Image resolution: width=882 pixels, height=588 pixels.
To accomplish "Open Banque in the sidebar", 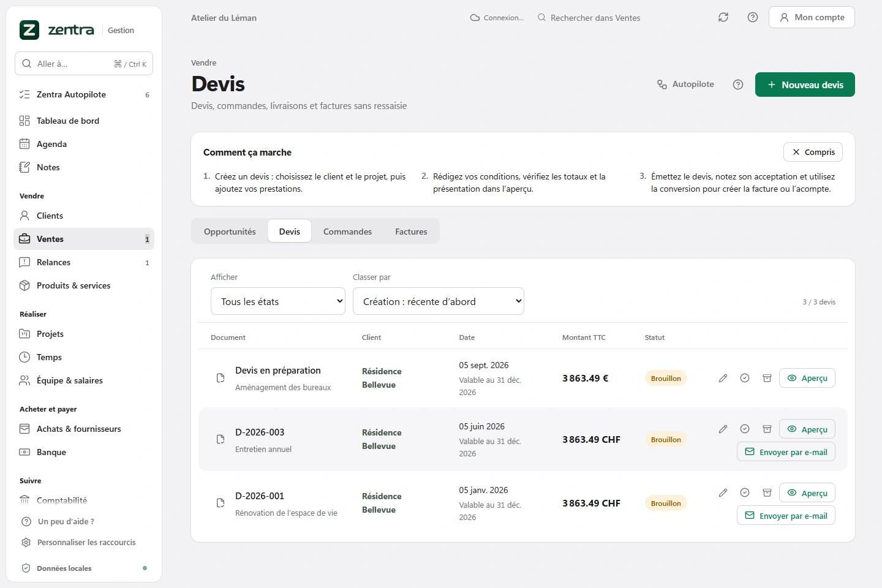I will tap(84, 452).
